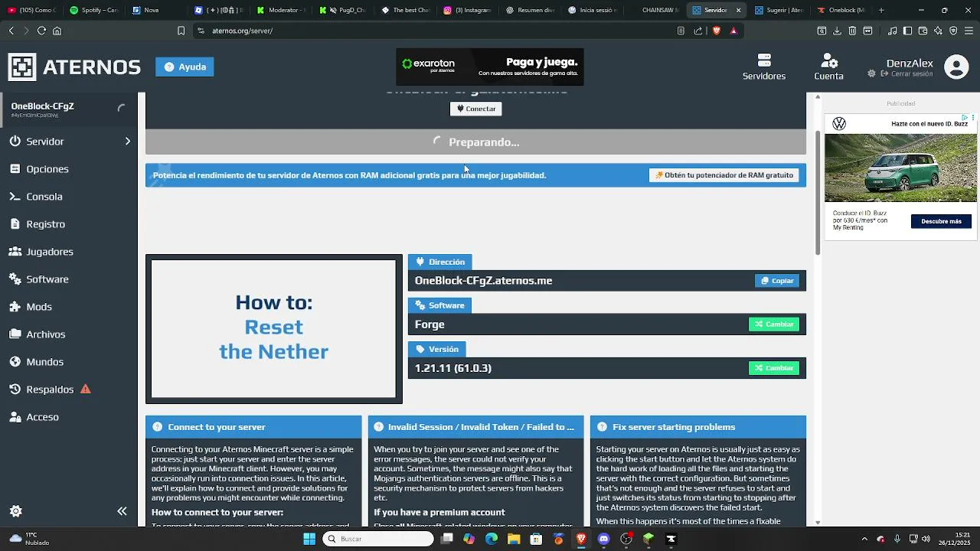Open the Servidor sidebar item
The width and height of the screenshot is (980, 551).
[69, 142]
